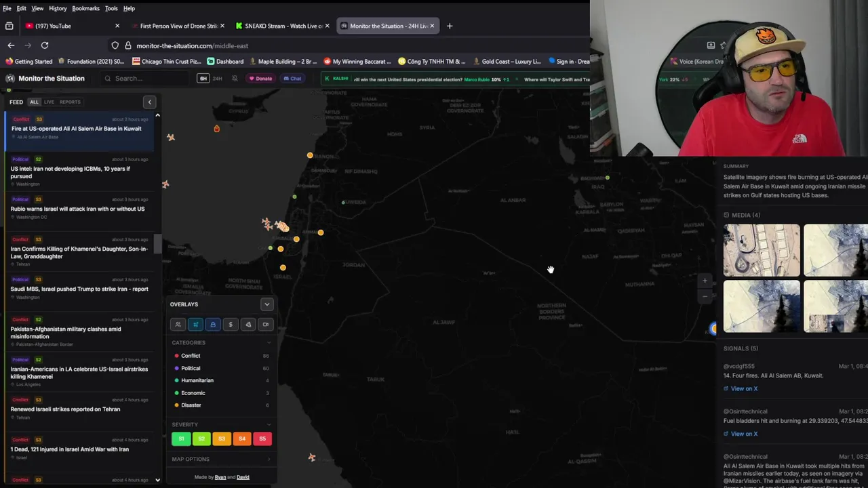The height and width of the screenshot is (488, 868).
Task: Toggle the ship overlay icon
Action: (213, 325)
